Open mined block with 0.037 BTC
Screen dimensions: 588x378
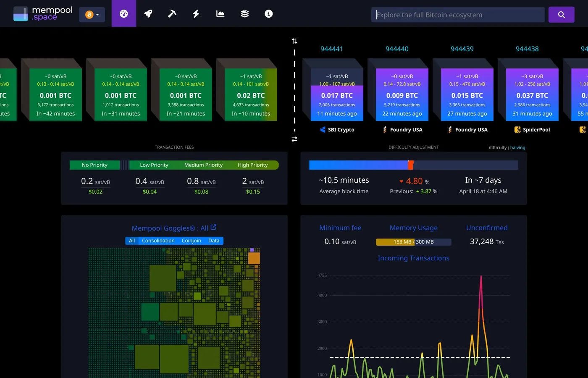tap(532, 94)
